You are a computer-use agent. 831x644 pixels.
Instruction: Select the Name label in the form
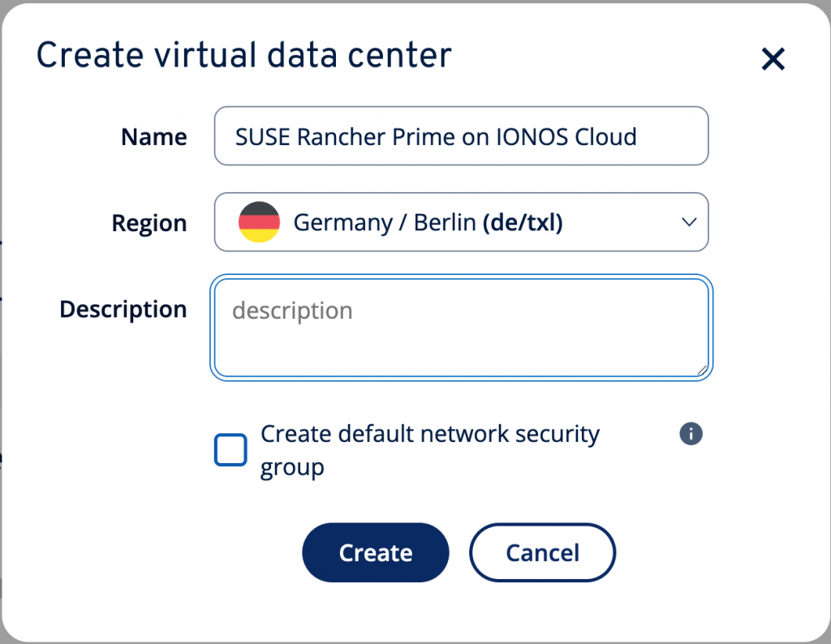pyautogui.click(x=153, y=136)
